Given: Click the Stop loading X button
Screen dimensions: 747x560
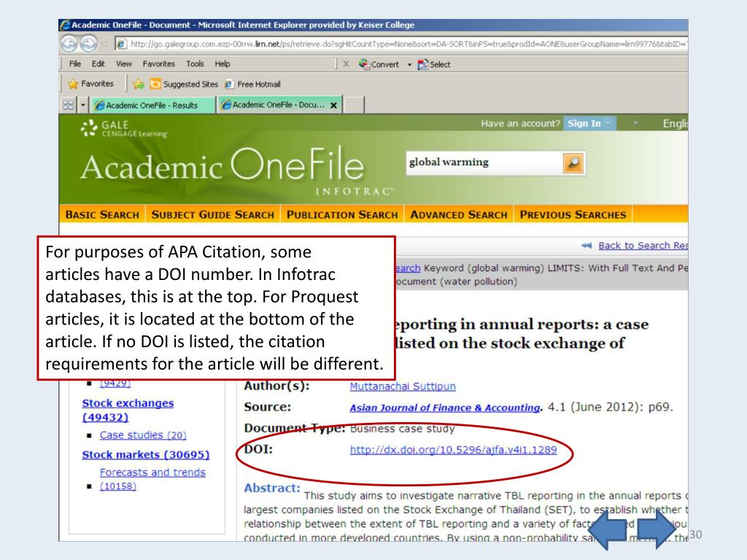Looking at the screenshot, I should 346,64.
